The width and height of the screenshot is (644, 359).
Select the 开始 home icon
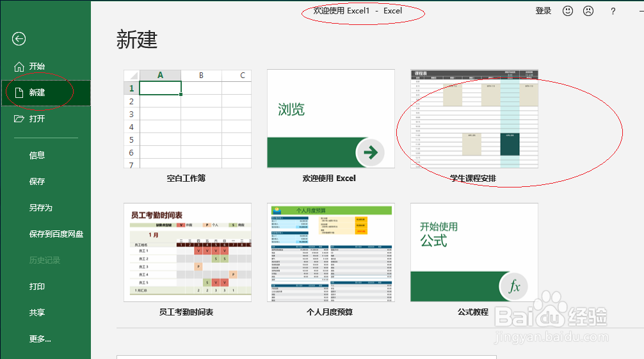tap(19, 67)
